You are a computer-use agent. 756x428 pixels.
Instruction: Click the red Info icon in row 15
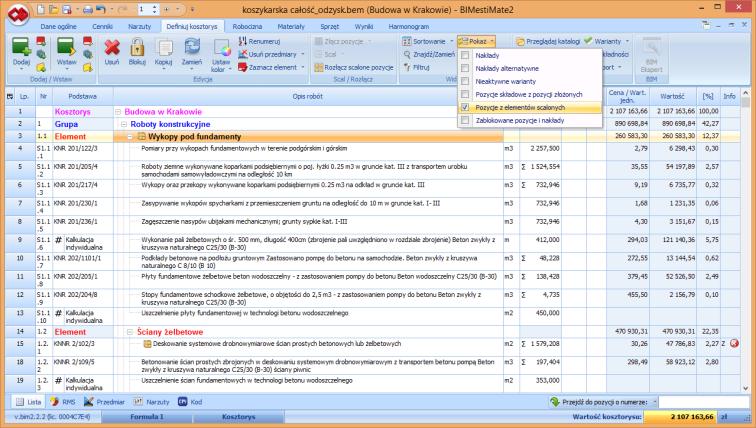pyautogui.click(x=734, y=344)
